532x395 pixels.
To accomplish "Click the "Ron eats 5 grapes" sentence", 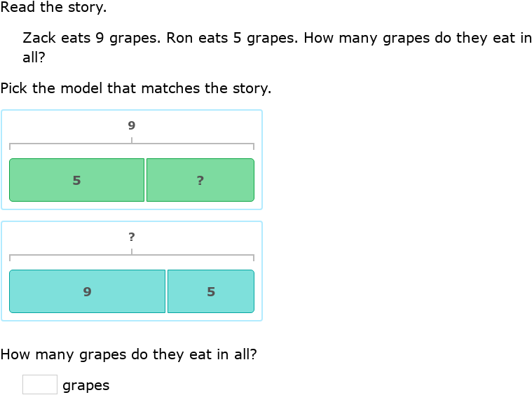I will coord(233,38).
